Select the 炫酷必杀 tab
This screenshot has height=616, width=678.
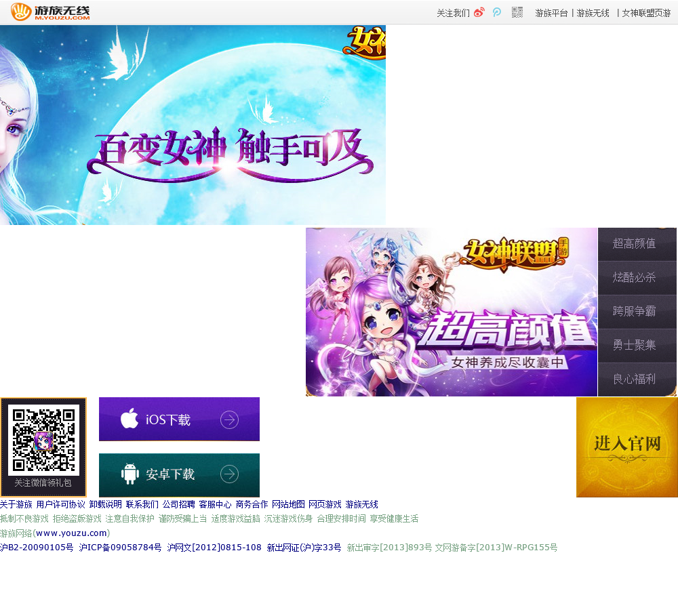(x=637, y=278)
